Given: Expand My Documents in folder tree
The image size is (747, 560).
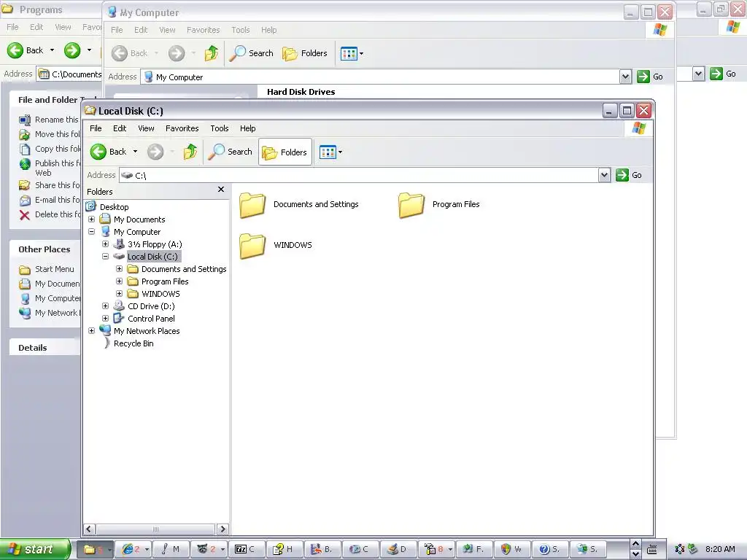Looking at the screenshot, I should point(91,219).
